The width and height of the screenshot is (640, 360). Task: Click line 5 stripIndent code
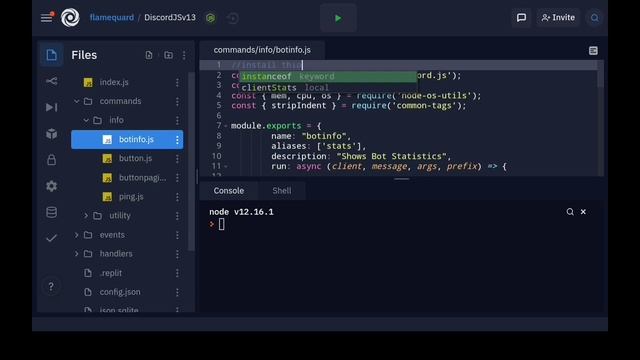(349, 105)
